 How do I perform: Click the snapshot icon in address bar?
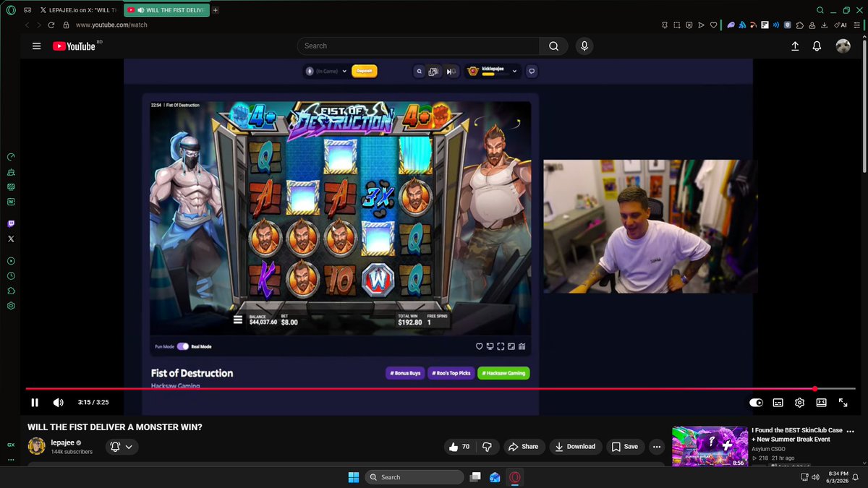[x=676, y=25]
